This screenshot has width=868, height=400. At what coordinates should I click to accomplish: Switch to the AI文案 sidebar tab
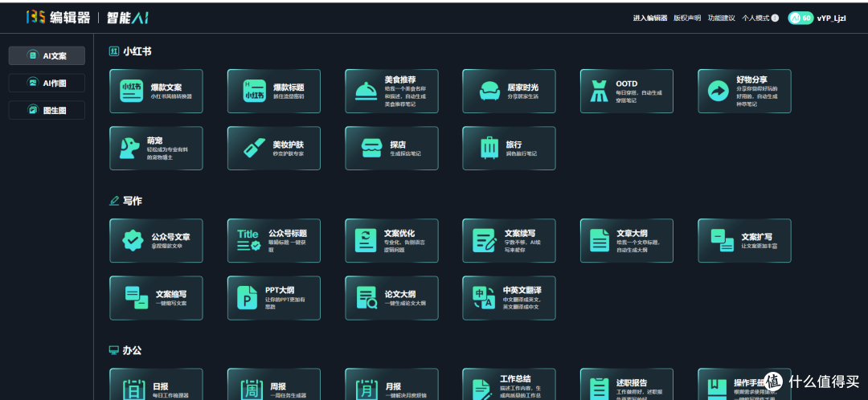pos(47,56)
